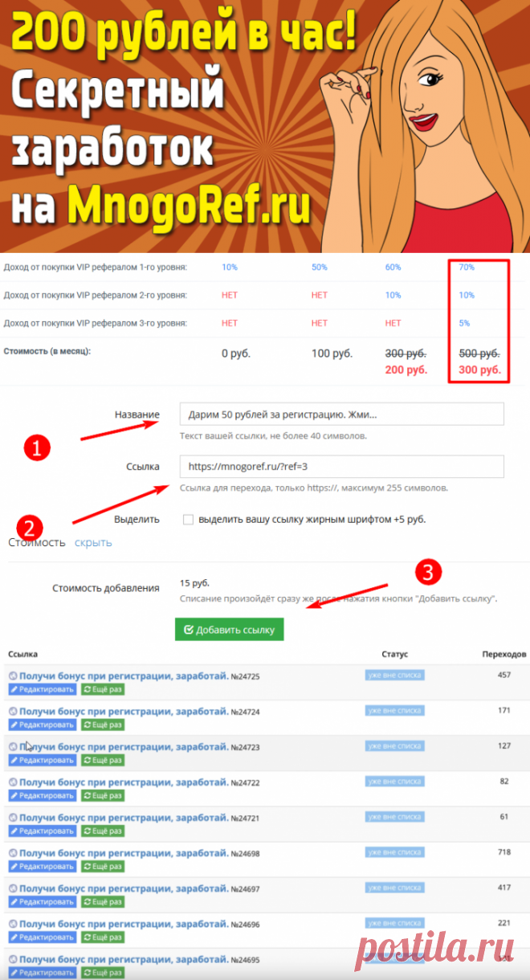The width and height of the screenshot is (530, 980).
Task: Click the 5% third-level VIP income value
Action: click(464, 323)
